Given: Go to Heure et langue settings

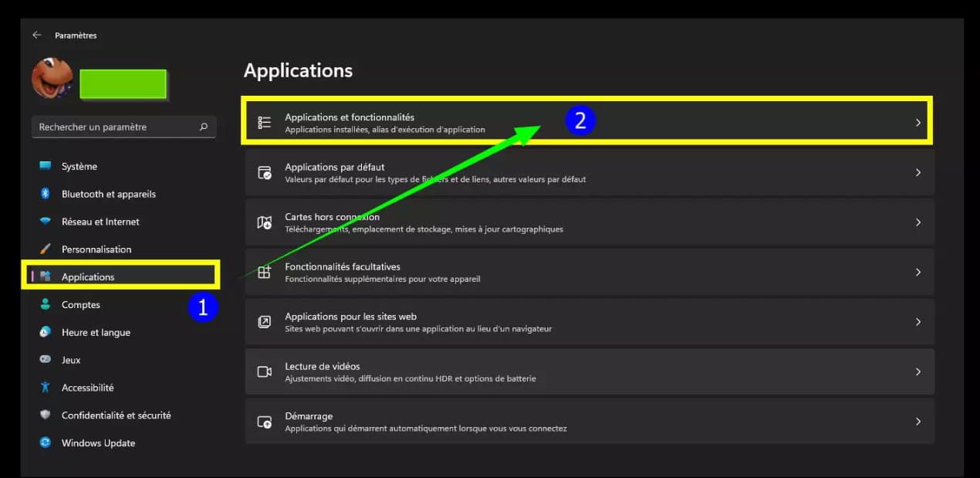Looking at the screenshot, I should 96,333.
